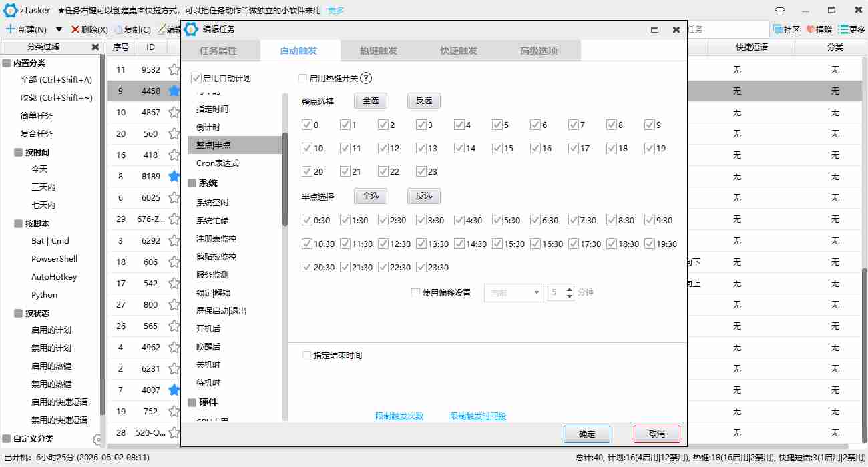This screenshot has width=868, height=467.
Task: Uncheck 启用自动计划 checkbox
Action: point(196,79)
